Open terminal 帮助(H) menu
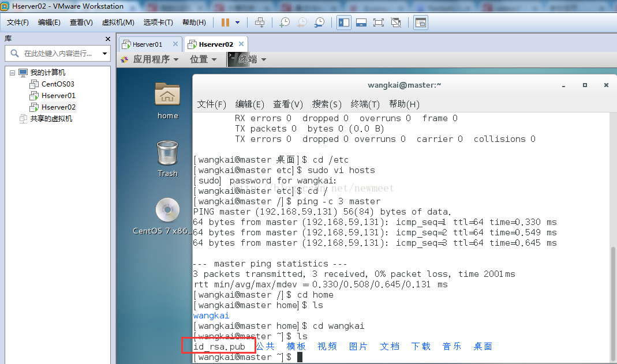This screenshot has width=617, height=364. [404, 104]
